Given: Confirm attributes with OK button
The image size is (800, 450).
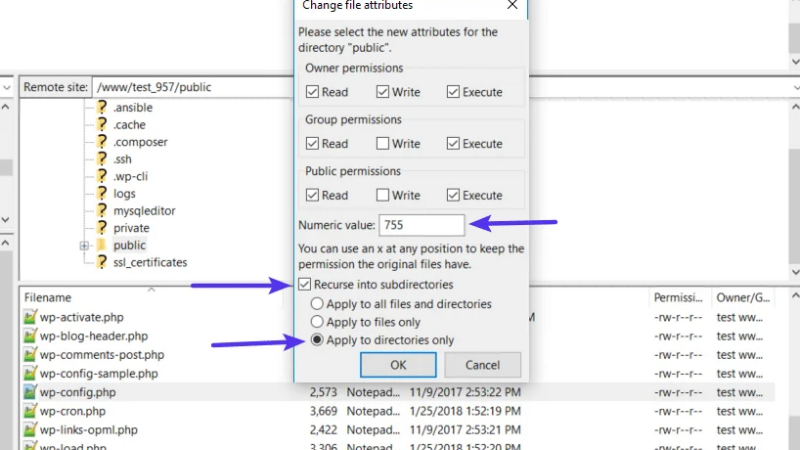Looking at the screenshot, I should tap(398, 365).
